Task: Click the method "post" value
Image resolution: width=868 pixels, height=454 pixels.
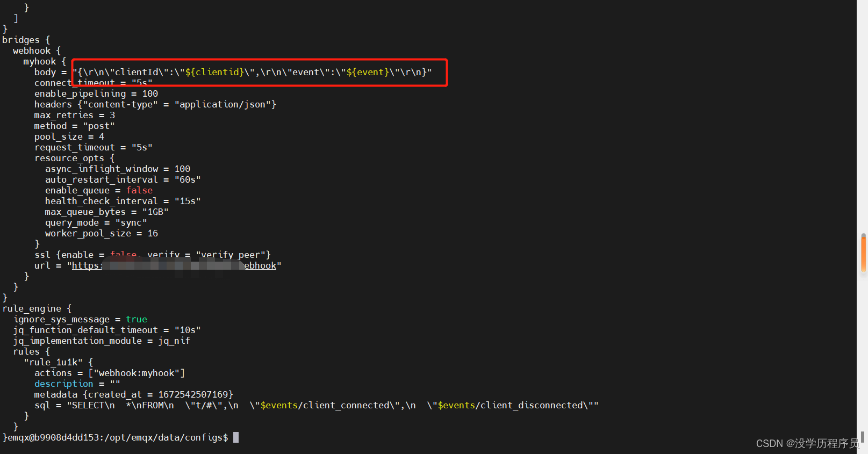Action: click(x=99, y=126)
